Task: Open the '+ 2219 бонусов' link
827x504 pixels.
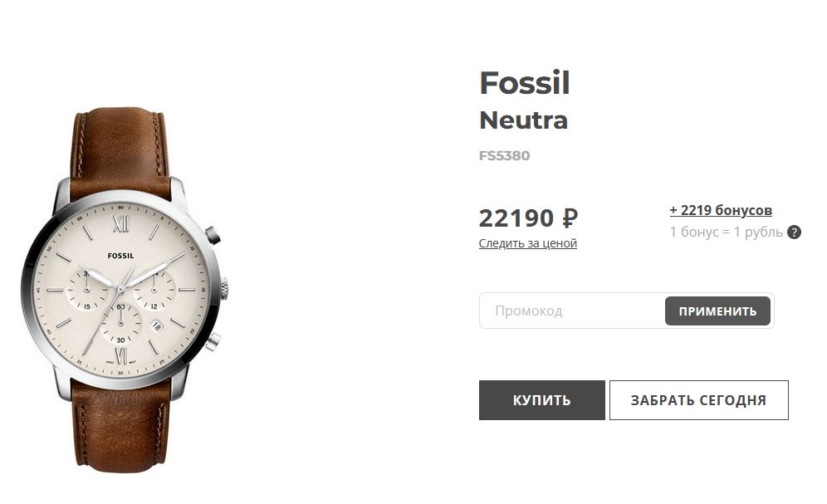Action: pyautogui.click(x=721, y=210)
